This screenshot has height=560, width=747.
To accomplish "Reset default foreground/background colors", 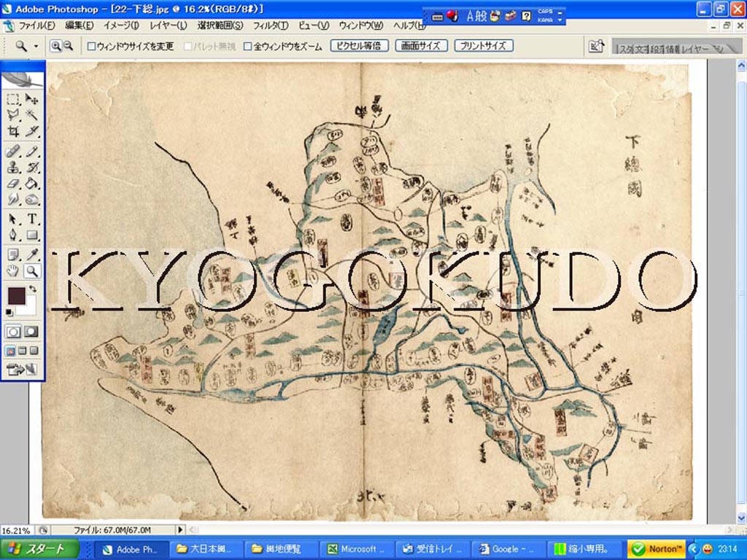I will pyautogui.click(x=9, y=312).
